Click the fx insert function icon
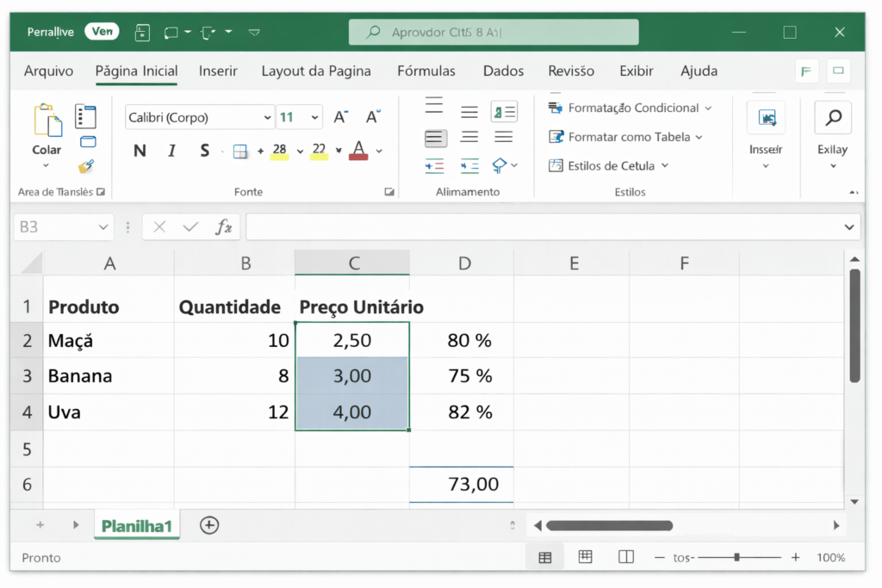 (x=224, y=227)
